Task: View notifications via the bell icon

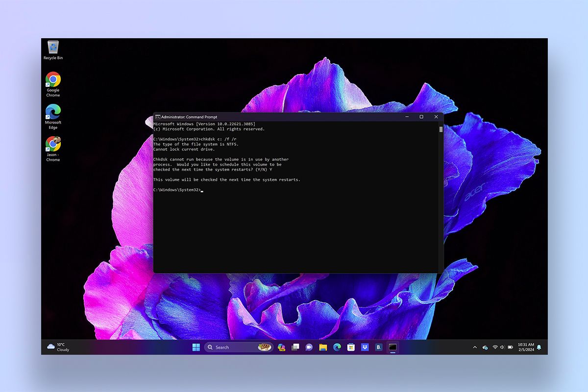Action: coord(539,347)
